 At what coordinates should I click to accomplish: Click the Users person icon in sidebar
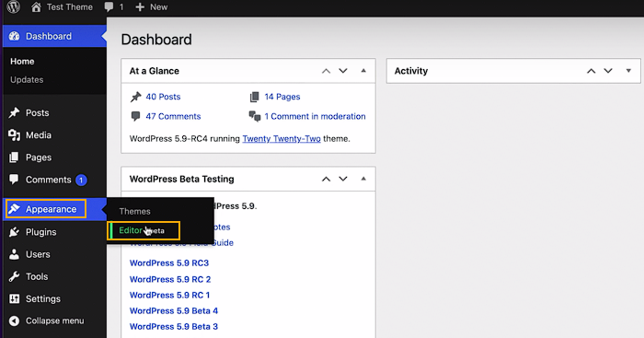click(15, 254)
